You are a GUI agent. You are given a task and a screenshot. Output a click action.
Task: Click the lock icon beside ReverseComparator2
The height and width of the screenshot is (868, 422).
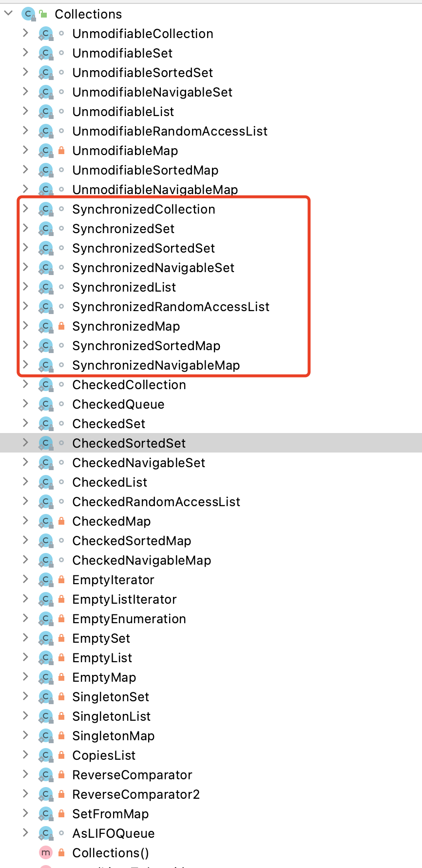coord(61,794)
